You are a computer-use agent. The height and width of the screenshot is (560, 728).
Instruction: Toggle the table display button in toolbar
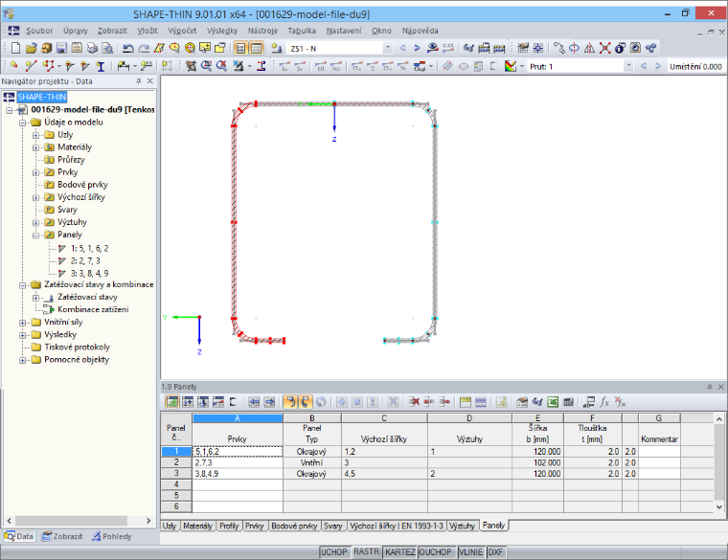pos(256,48)
